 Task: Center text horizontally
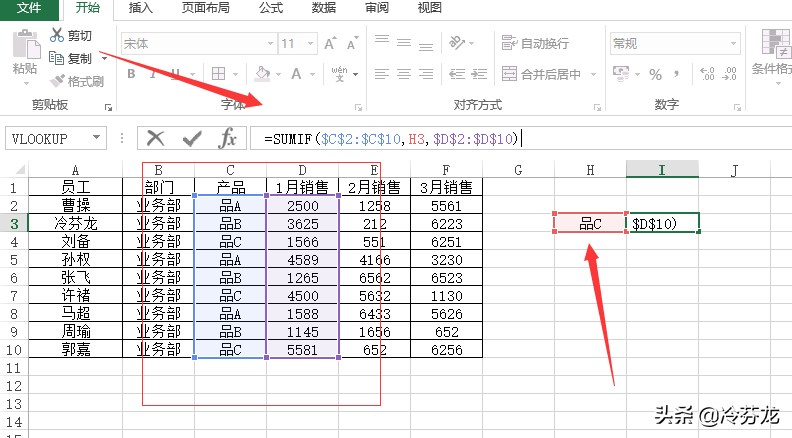pos(404,74)
